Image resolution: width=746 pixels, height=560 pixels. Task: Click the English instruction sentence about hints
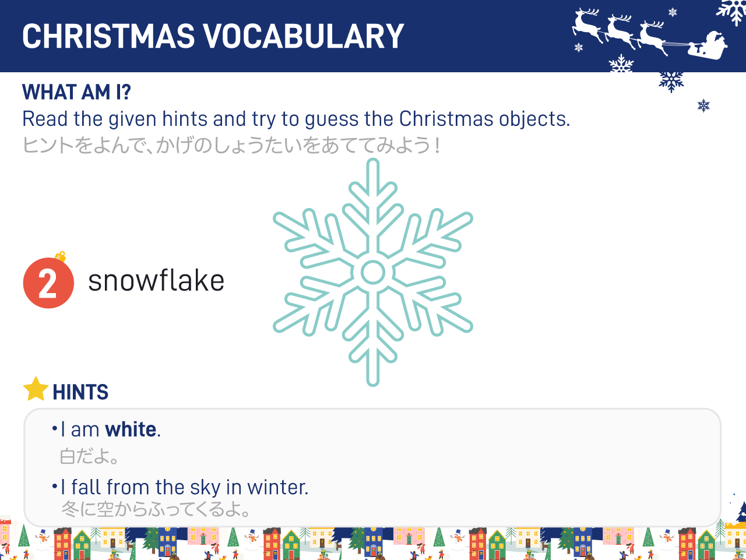[296, 119]
